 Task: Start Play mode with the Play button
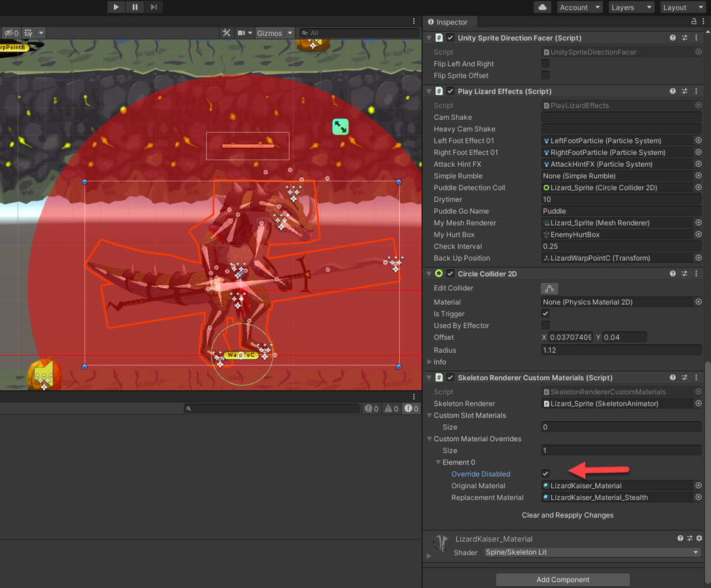(115, 7)
